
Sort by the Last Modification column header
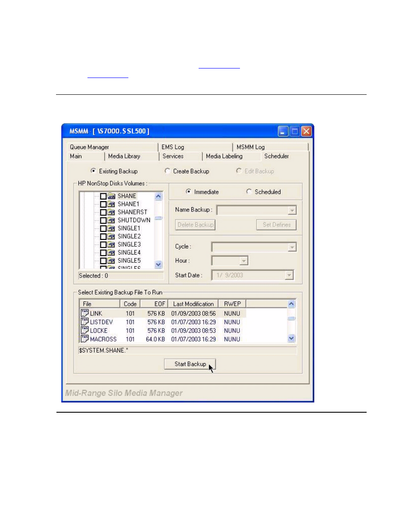[193, 304]
